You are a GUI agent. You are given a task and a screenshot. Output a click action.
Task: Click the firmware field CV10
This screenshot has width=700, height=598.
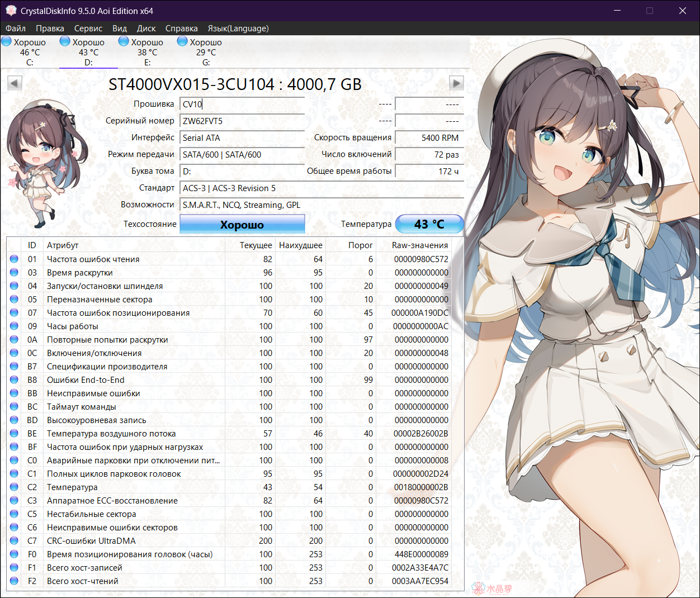242,104
